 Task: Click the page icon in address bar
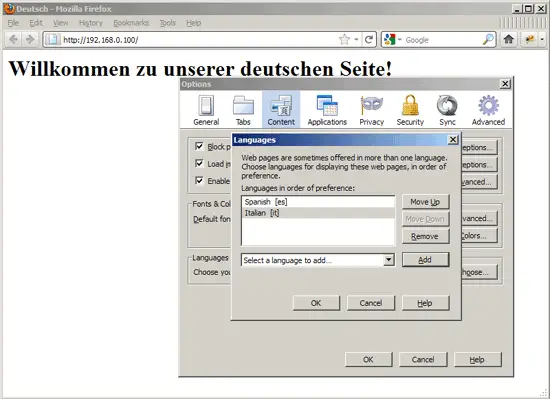tap(52, 39)
